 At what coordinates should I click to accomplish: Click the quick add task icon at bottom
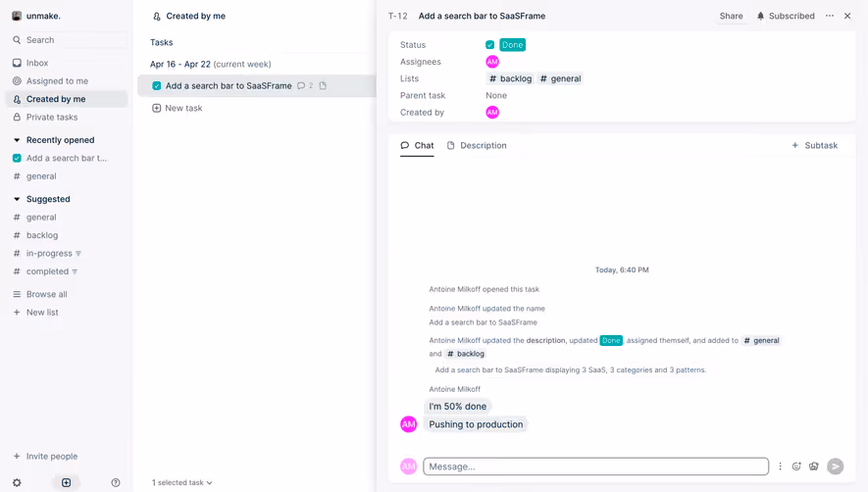(x=66, y=482)
